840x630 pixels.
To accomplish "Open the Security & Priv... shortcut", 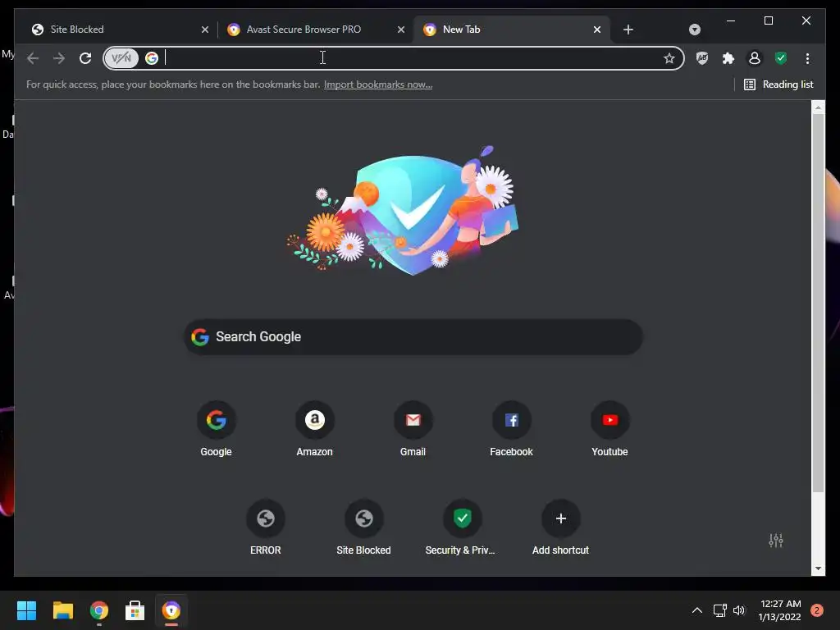I will pos(461,527).
